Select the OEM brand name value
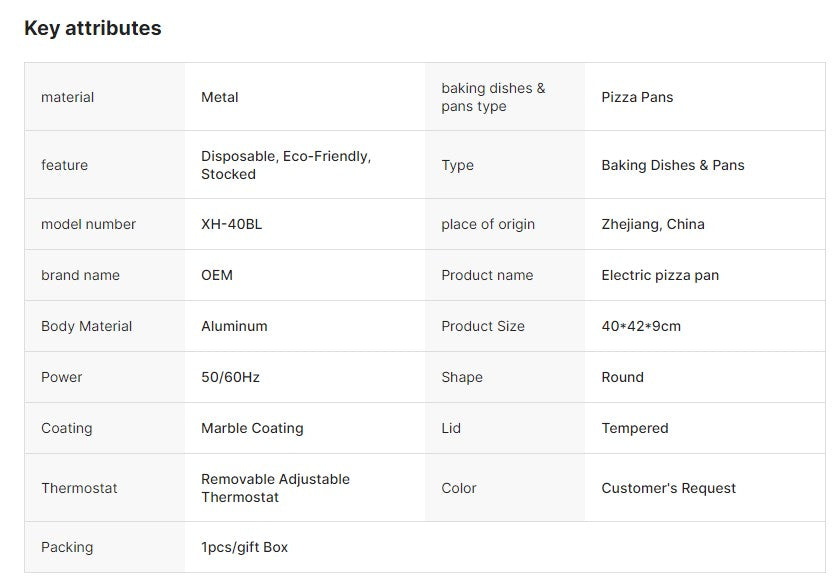This screenshot has height=585, width=838. click(216, 275)
